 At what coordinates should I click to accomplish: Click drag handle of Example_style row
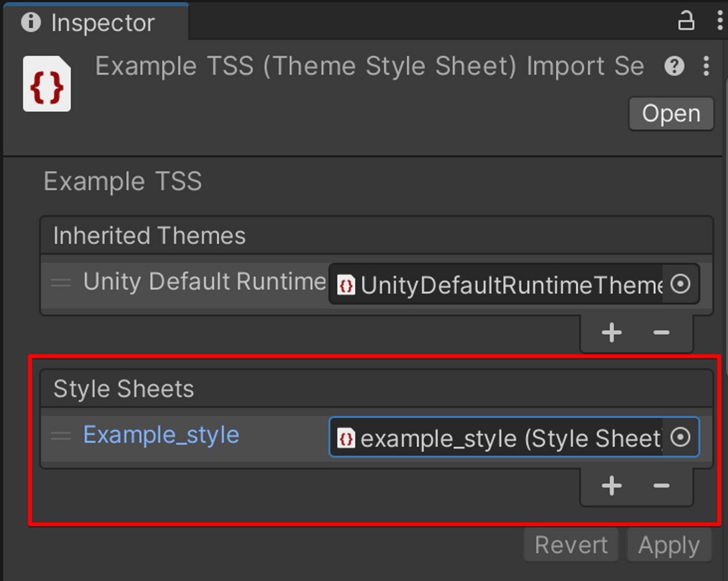click(61, 436)
